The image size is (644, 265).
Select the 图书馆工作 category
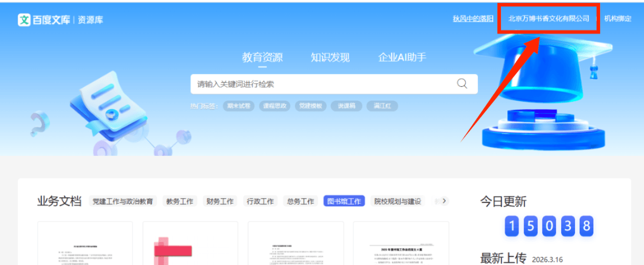coord(344,201)
